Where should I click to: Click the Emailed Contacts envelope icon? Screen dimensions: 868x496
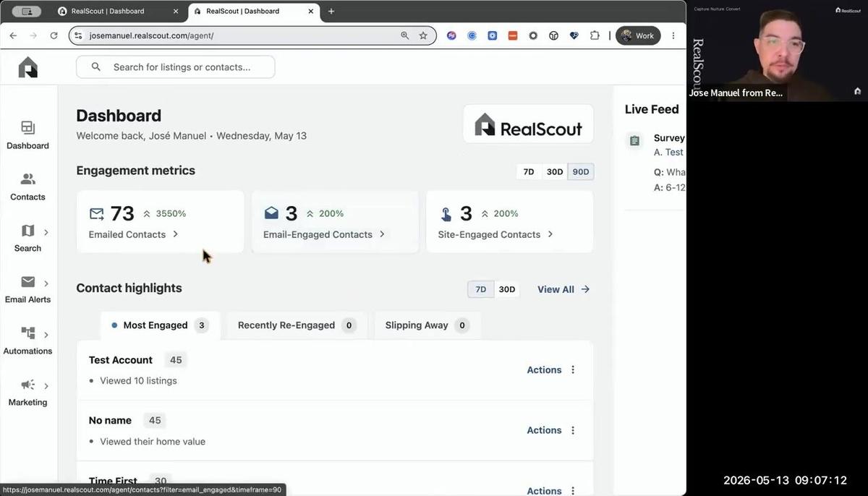[x=96, y=214]
